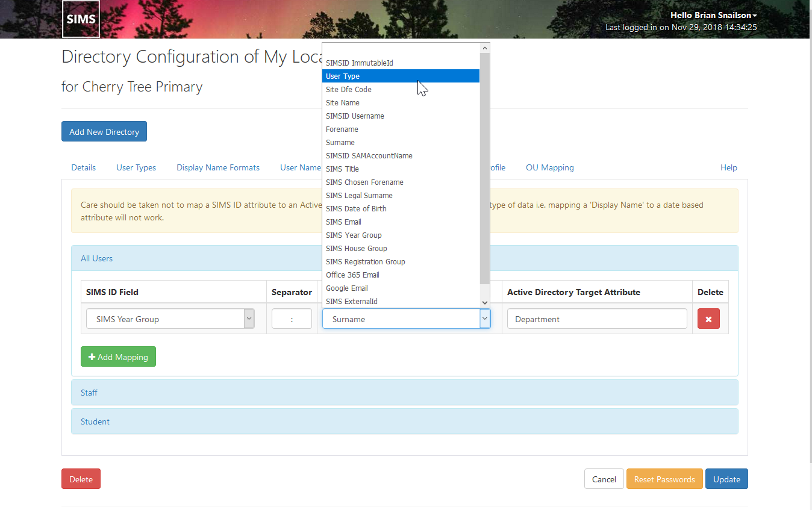The image size is (812, 510).
Task: Choose SIMS Legal Surname option
Action: click(401, 195)
